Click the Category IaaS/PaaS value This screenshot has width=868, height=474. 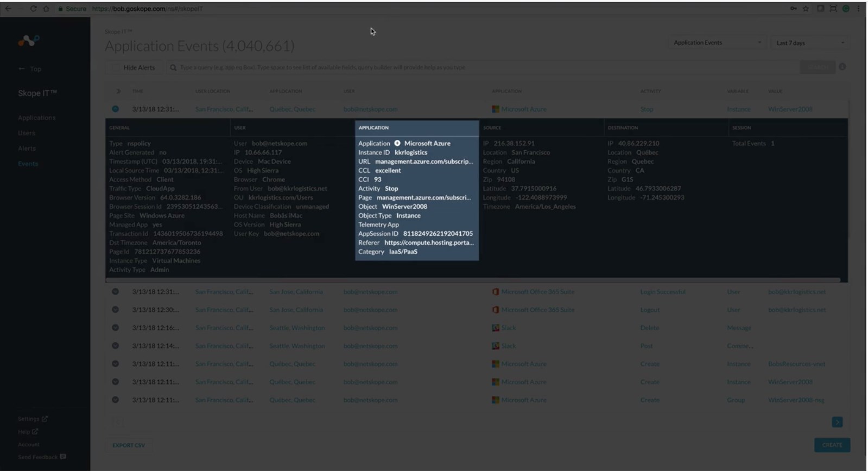[403, 252]
